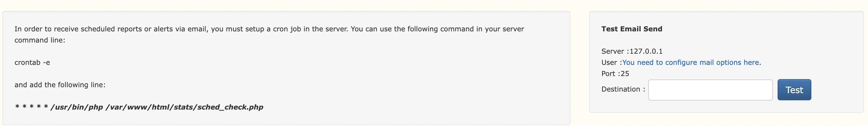The height and width of the screenshot is (126, 868).
Task: Click the blue Test button
Action: point(794,90)
